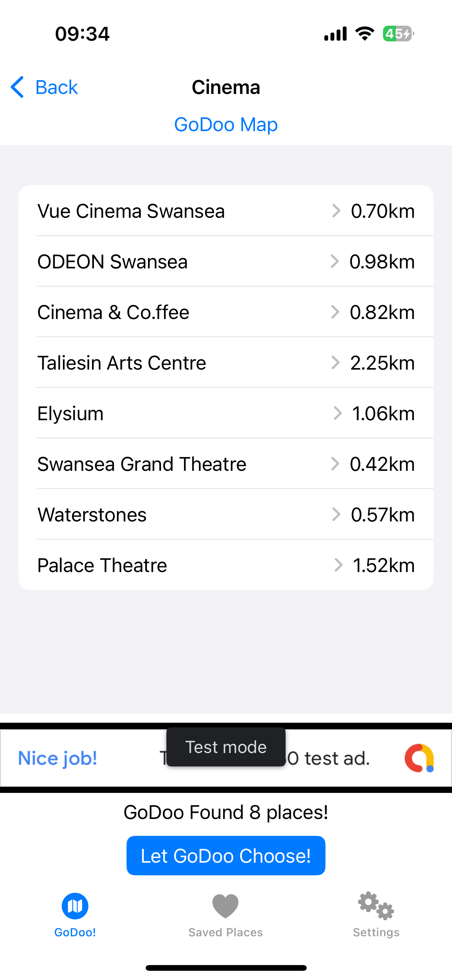Tap the Wi-Fi status icon
The height and width of the screenshot is (980, 452).
tap(365, 34)
